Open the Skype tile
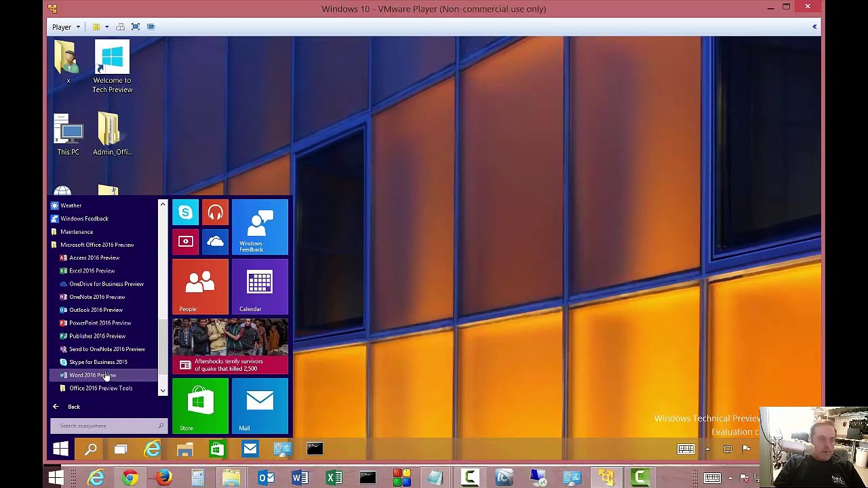868x488 pixels. 185,213
